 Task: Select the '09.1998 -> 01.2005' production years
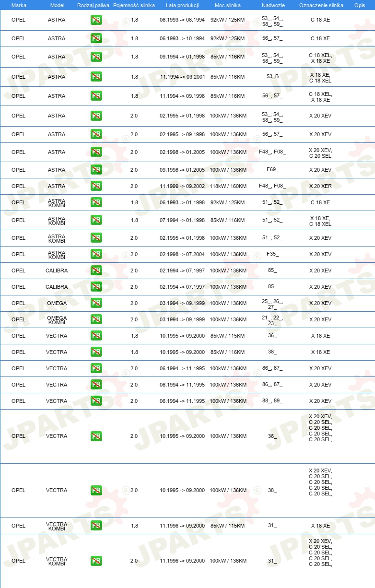[182, 170]
